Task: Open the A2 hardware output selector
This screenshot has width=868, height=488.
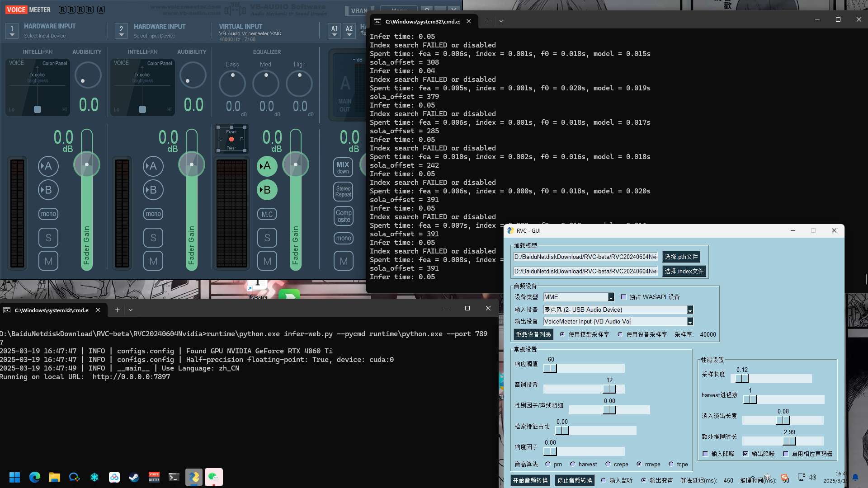Action: click(x=349, y=31)
